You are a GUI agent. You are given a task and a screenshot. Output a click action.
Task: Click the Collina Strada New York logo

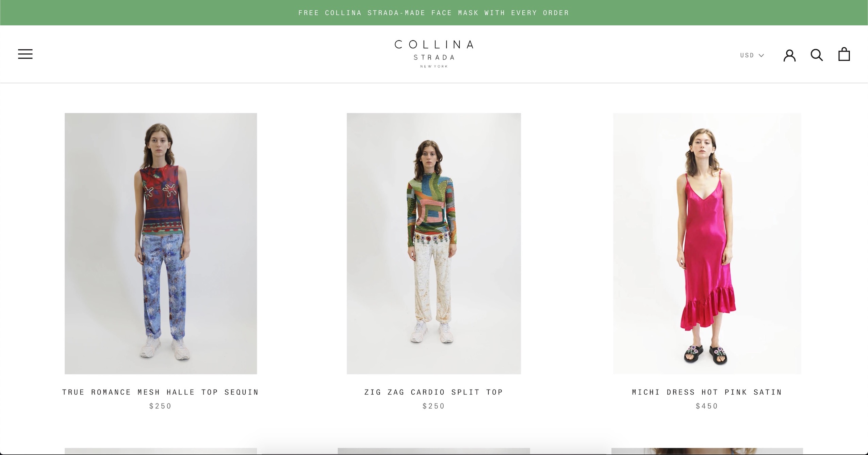tap(434, 54)
